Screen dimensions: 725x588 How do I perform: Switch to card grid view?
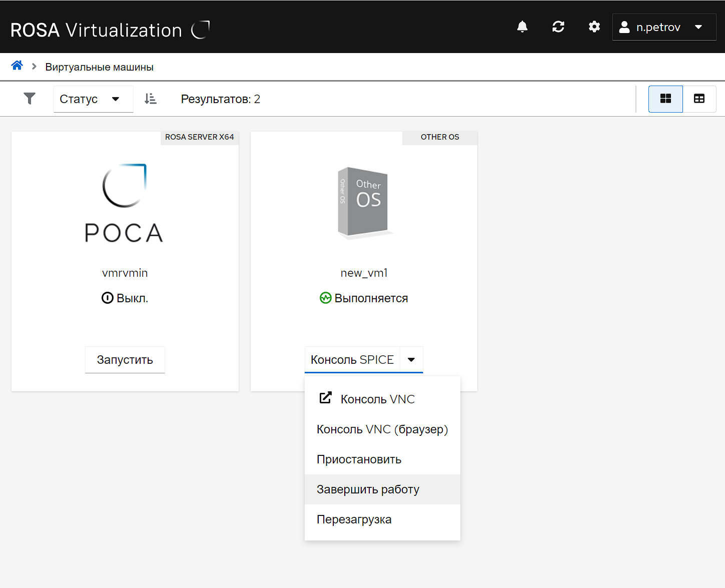(665, 99)
